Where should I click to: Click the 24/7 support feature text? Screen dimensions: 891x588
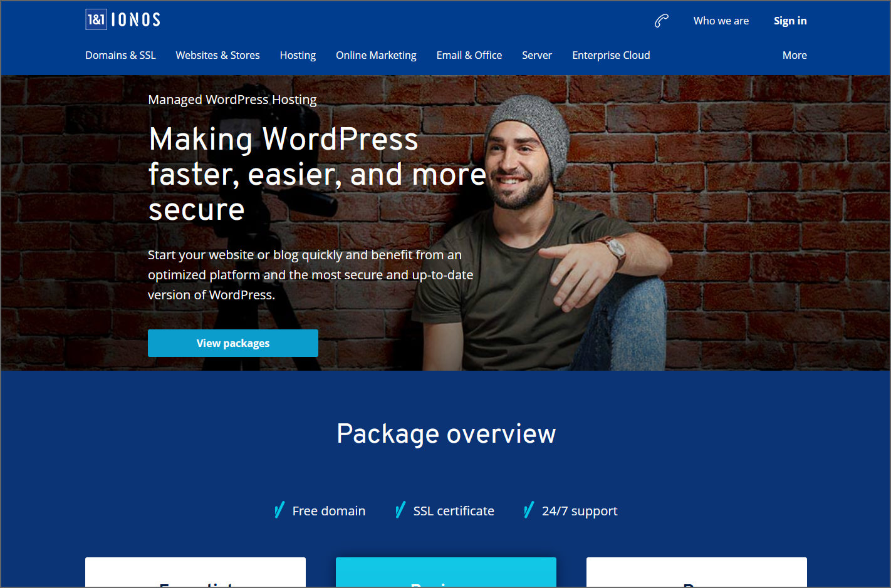pyautogui.click(x=580, y=511)
